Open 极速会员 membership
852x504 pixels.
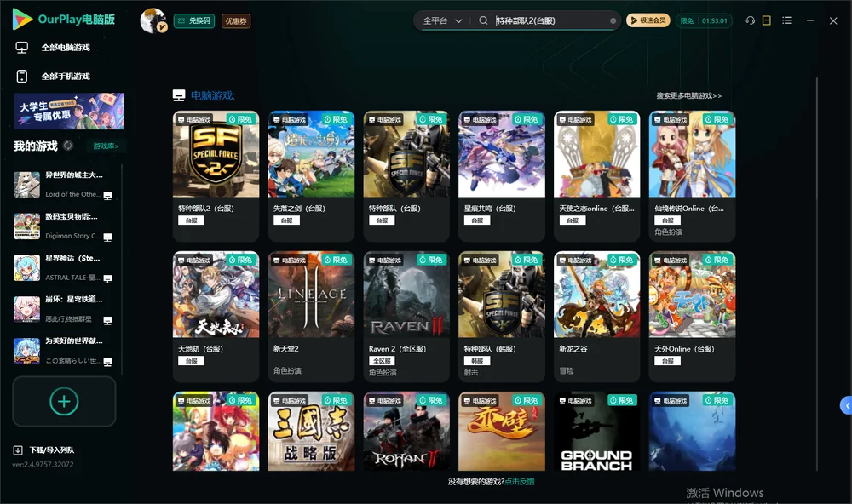pos(648,20)
